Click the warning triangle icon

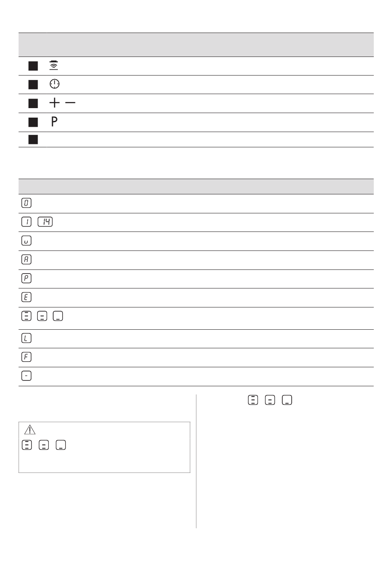30,430
